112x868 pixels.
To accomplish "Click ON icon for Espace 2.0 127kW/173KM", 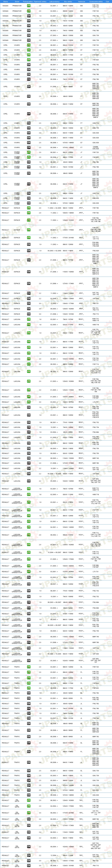I will pyautogui.click(x=29, y=283).
